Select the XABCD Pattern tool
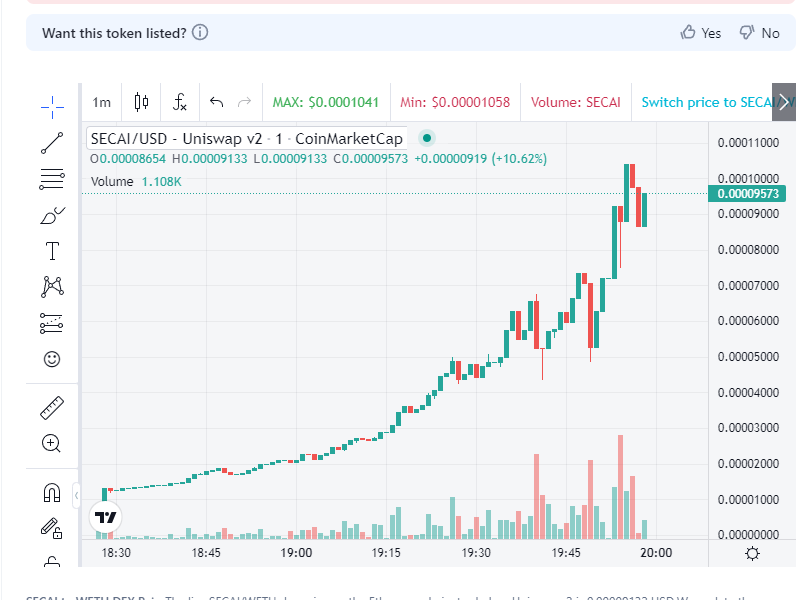This screenshot has width=800, height=600. point(51,286)
